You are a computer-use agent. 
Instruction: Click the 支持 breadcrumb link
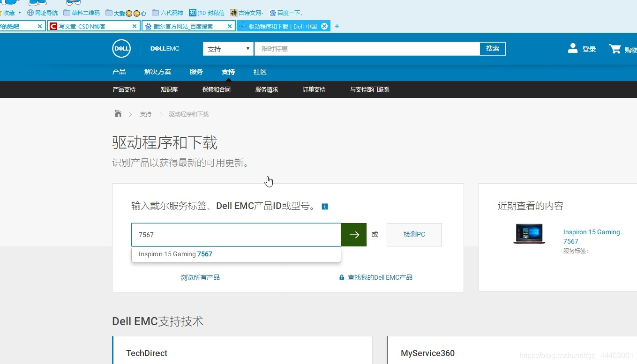tap(146, 114)
